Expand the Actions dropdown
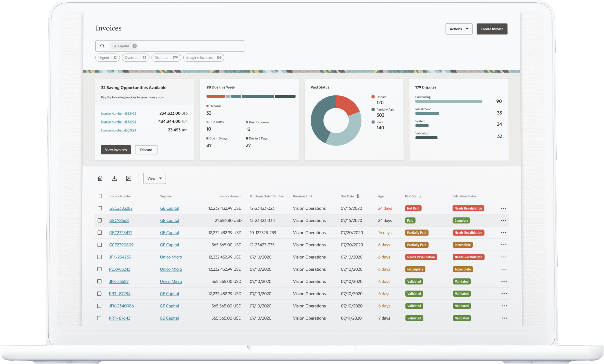Viewport: 604px width, 364px height. click(459, 29)
